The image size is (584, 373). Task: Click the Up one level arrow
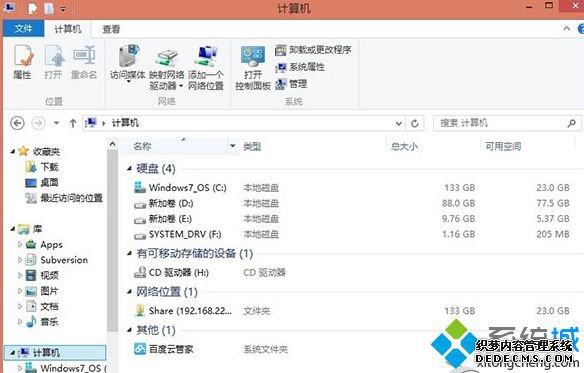point(73,123)
